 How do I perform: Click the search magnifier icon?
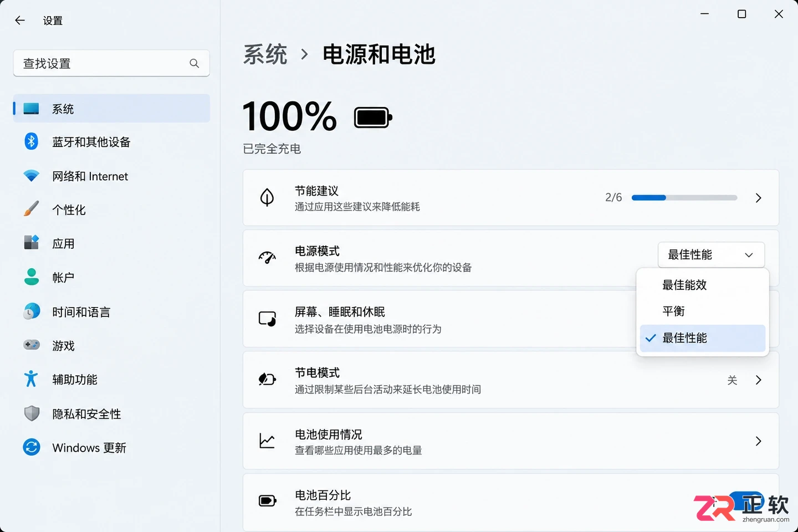point(194,63)
